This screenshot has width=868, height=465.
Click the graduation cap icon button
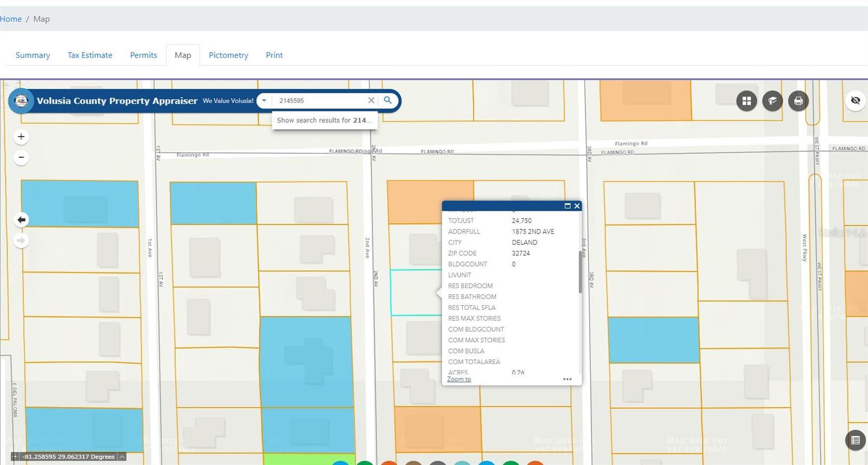tap(773, 101)
